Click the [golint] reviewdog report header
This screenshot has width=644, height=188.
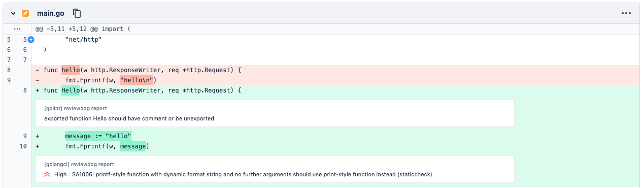pos(75,108)
